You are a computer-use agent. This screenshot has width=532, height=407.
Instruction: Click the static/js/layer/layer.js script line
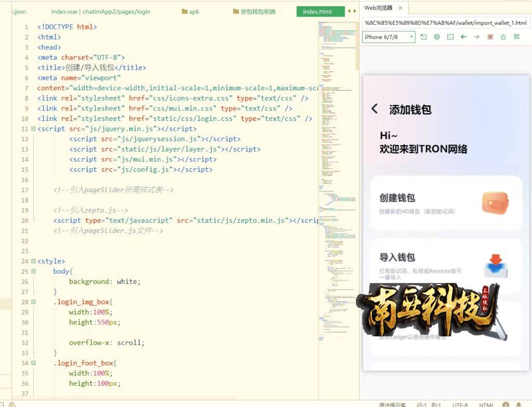(x=165, y=149)
